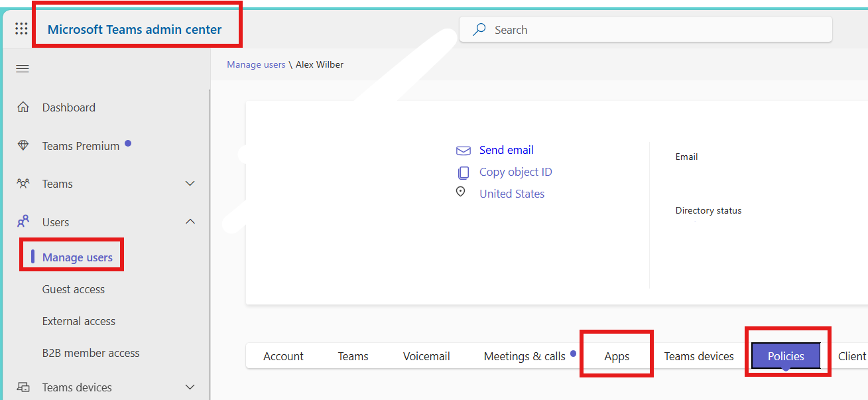The width and height of the screenshot is (868, 400).
Task: Click the Teams Premium diamond icon
Action: 23,146
